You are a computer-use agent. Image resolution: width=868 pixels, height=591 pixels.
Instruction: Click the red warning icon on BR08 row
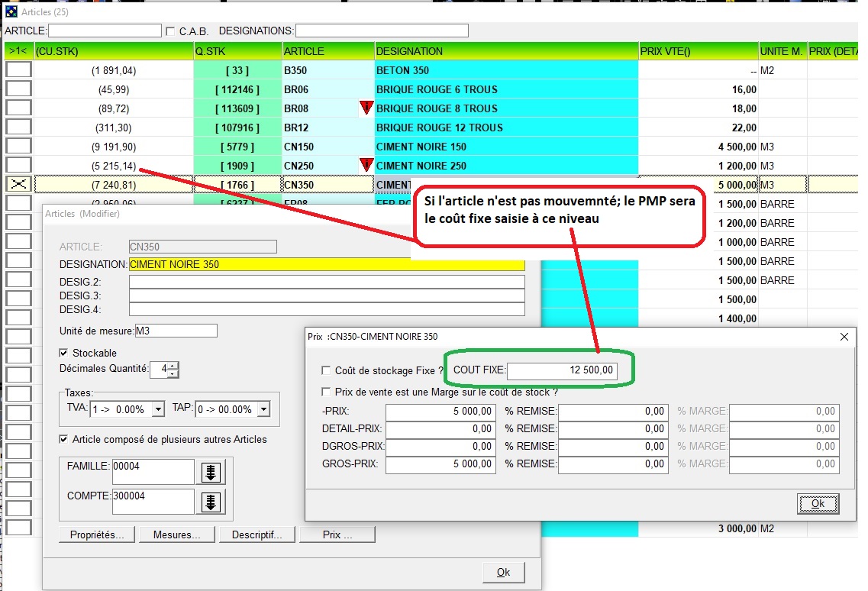(x=366, y=108)
